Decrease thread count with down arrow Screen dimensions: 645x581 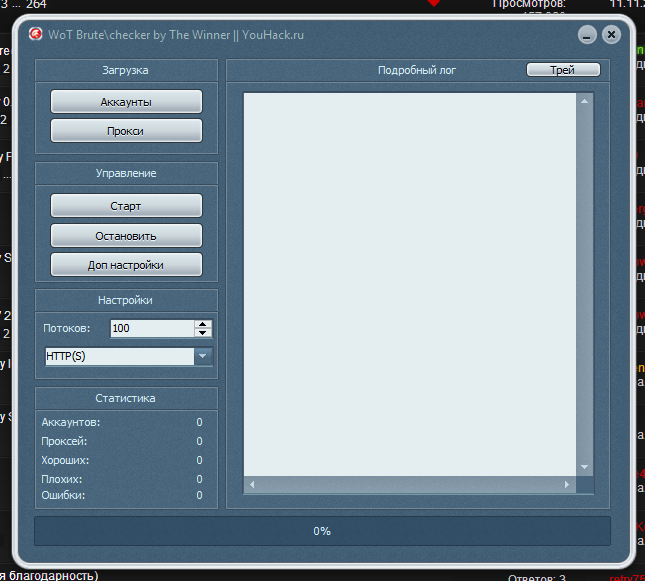[203, 332]
